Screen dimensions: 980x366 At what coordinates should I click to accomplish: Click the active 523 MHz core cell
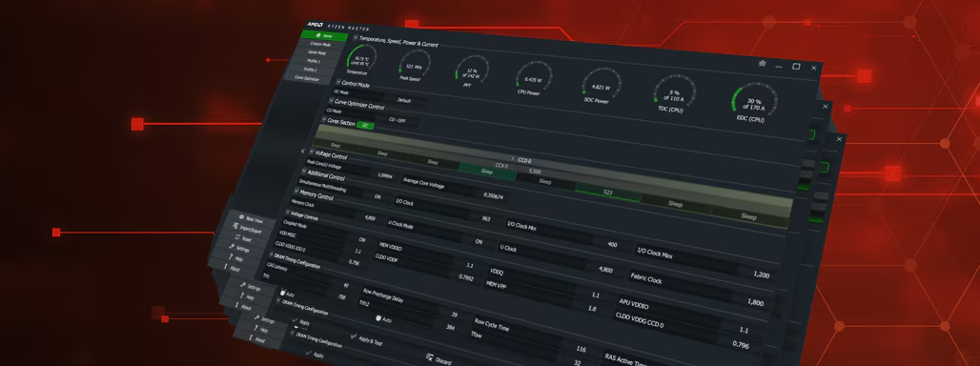pyautogui.click(x=607, y=193)
